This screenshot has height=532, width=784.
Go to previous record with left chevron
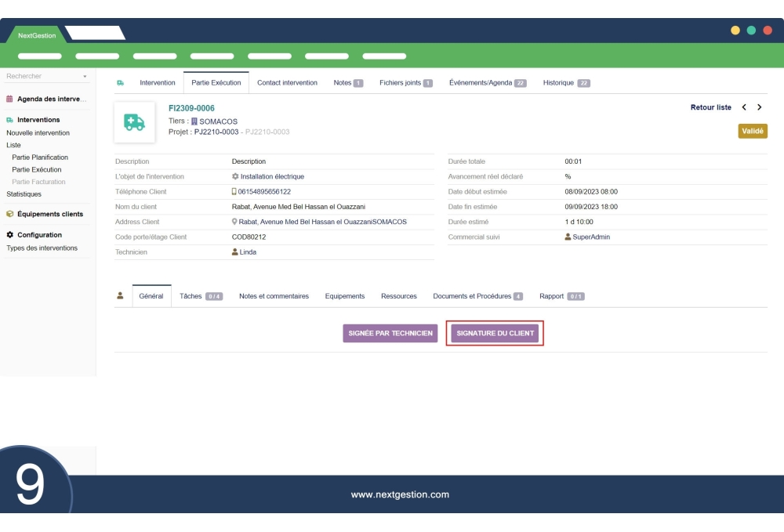click(x=744, y=107)
